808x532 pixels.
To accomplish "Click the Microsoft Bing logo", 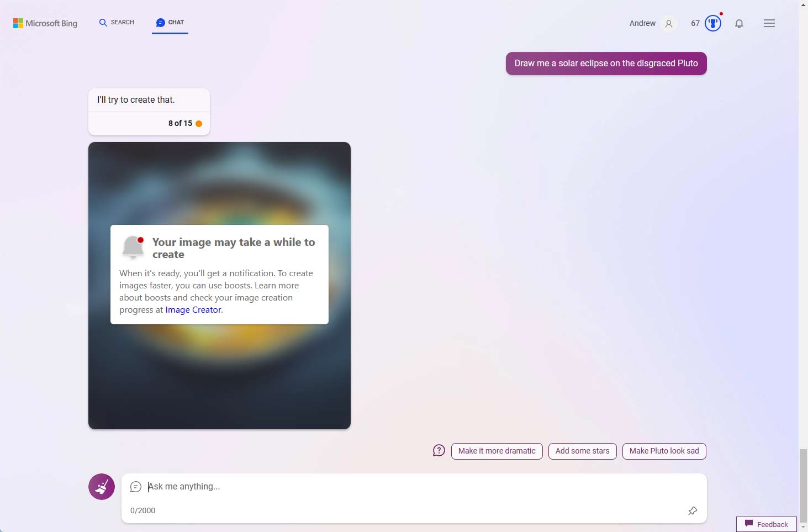I will click(x=45, y=23).
